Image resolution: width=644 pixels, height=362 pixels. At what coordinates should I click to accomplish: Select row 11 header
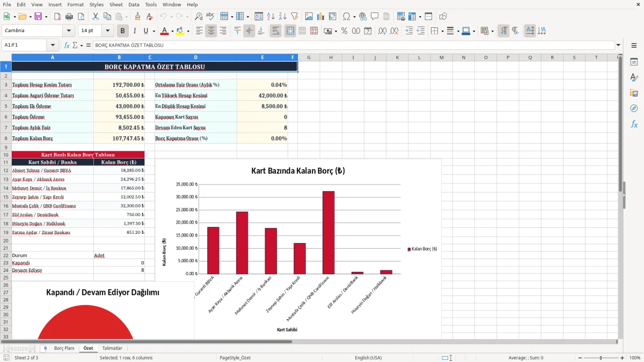click(6, 162)
